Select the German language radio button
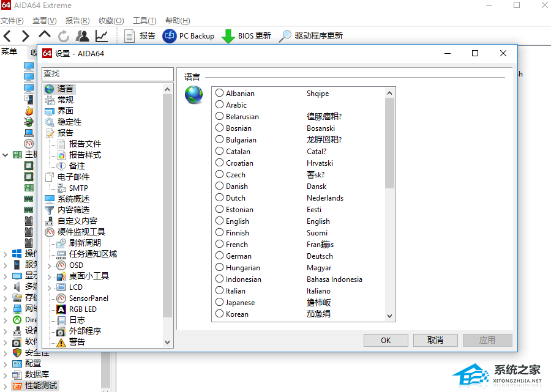The width and height of the screenshot is (551, 392). coord(220,256)
